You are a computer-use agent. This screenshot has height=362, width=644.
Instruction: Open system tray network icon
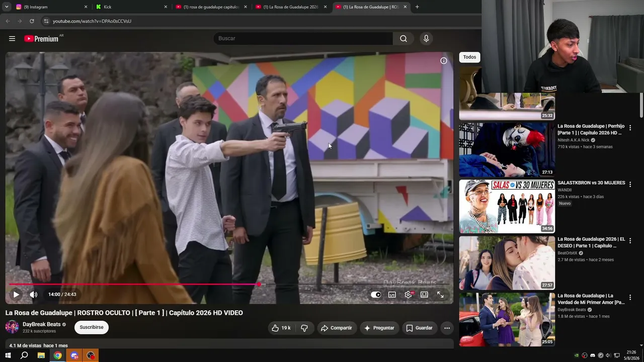pyautogui.click(x=617, y=355)
